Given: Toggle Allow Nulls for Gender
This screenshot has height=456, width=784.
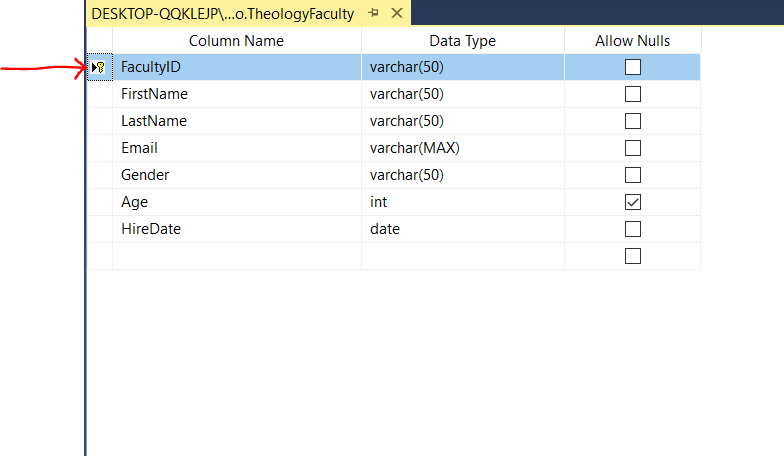Looking at the screenshot, I should (632, 175).
